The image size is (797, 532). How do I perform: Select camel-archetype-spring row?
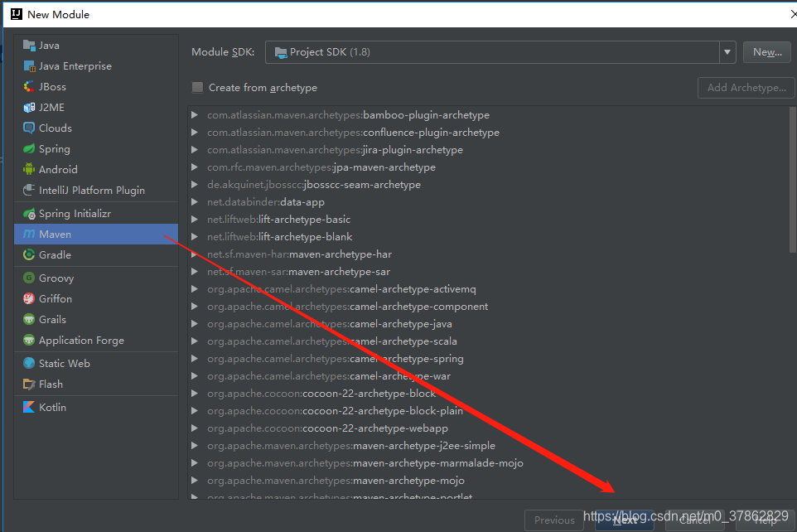[x=488, y=359]
